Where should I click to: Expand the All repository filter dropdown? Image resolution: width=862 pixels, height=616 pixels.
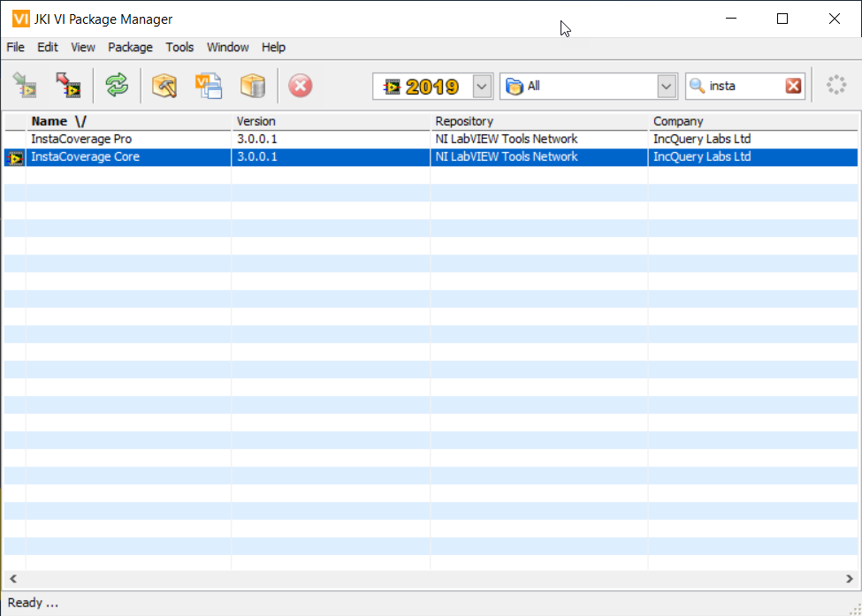pyautogui.click(x=667, y=87)
